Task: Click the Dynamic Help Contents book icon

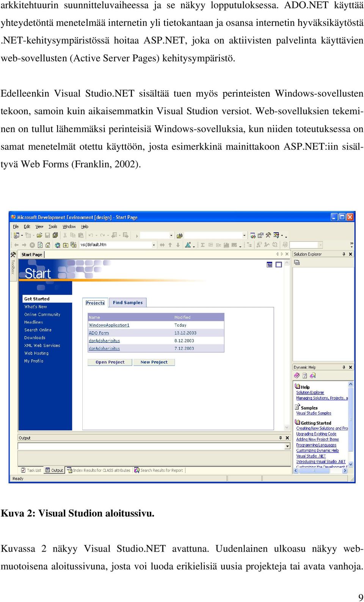Action: tap(297, 376)
